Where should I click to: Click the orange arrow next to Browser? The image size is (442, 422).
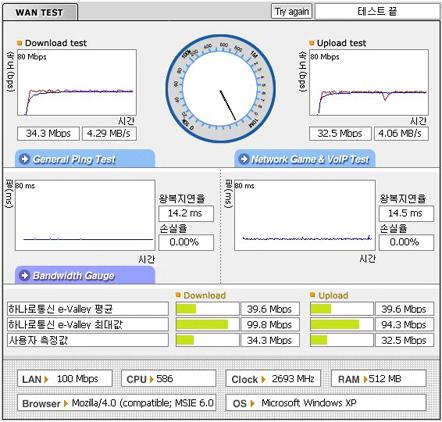[66, 403]
